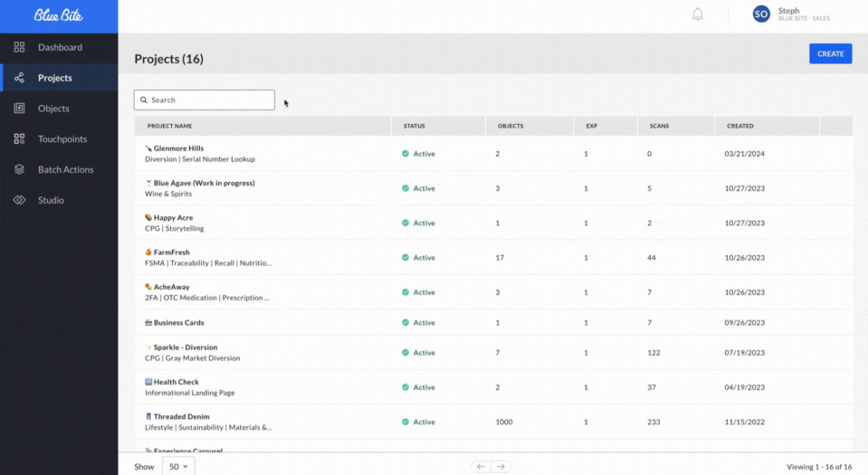Open the Projects menu item

click(55, 78)
